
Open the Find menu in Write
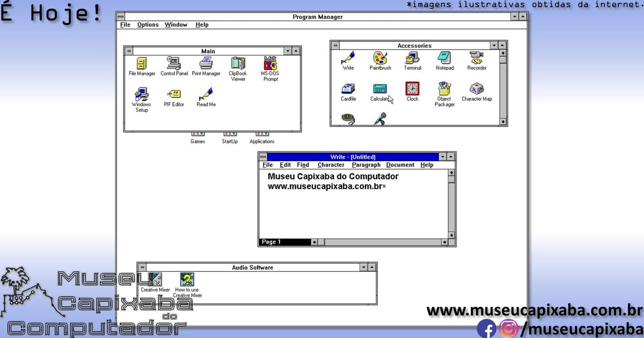coord(303,165)
